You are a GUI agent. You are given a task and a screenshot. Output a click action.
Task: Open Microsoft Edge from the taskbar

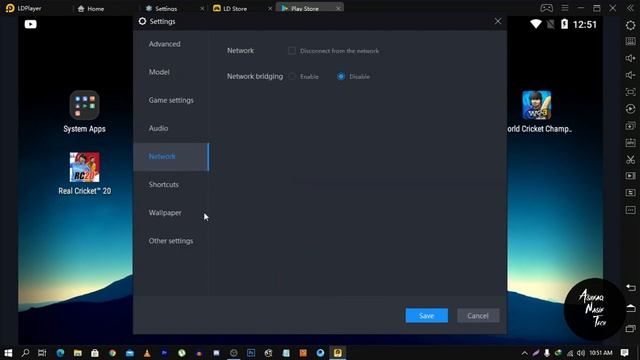click(x=60, y=353)
